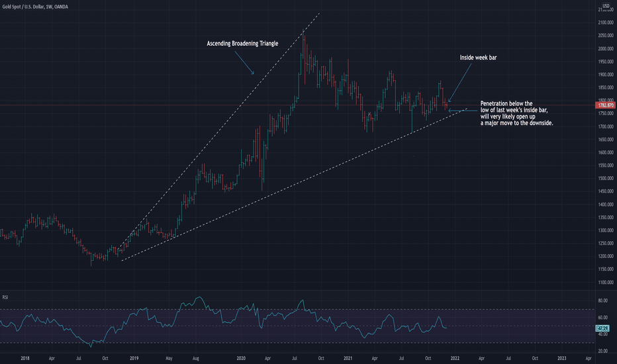Click the 'Ascending Broadening Triangle' annotation text
617x364 pixels.
[242, 43]
